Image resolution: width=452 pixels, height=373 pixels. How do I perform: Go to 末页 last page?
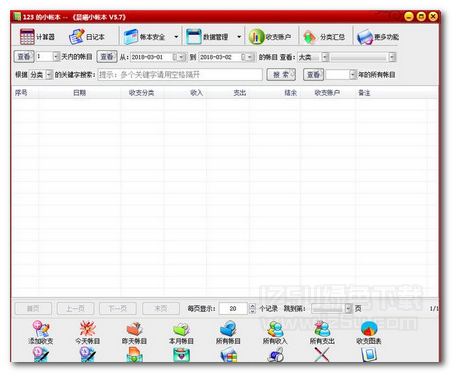coord(161,309)
